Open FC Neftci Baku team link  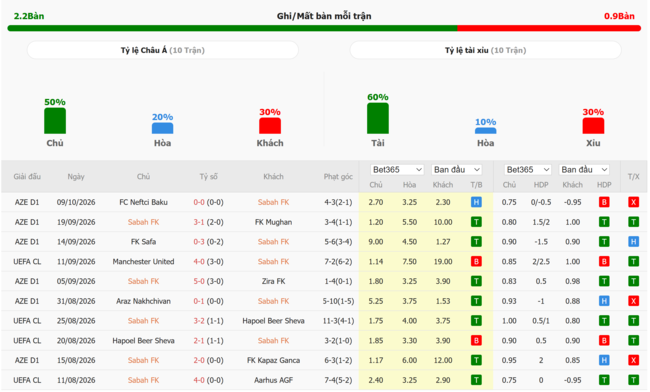point(143,202)
